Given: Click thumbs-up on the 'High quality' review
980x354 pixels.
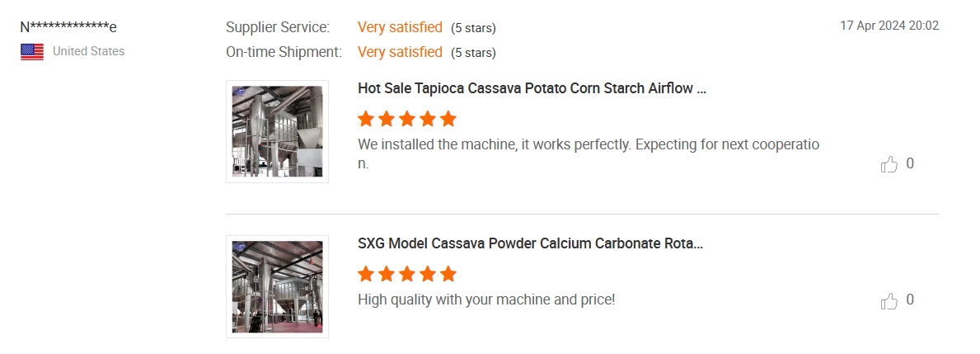Looking at the screenshot, I should 889,300.
